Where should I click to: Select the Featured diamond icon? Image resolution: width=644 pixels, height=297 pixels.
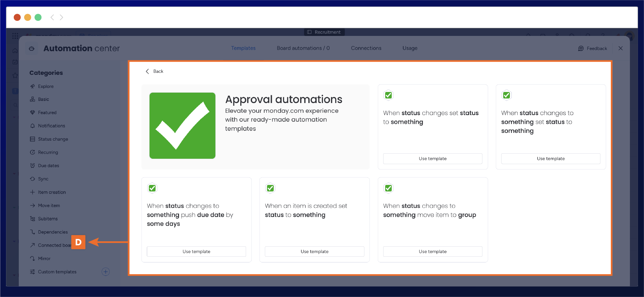[33, 112]
